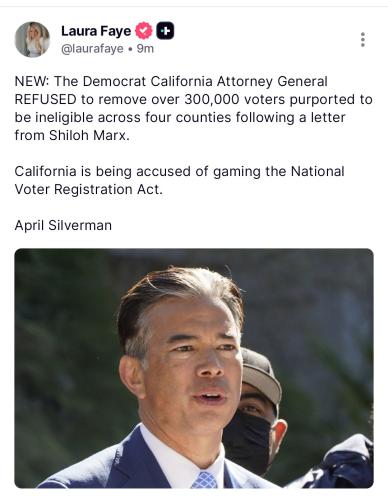The image size is (388, 500).
Task: Click the black plus subscriber badge
Action: pyautogui.click(x=165, y=31)
